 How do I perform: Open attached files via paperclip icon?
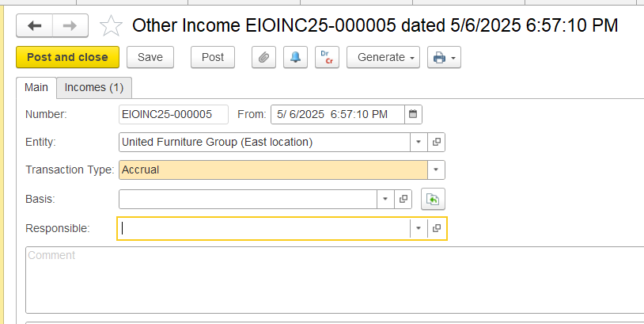click(x=263, y=57)
